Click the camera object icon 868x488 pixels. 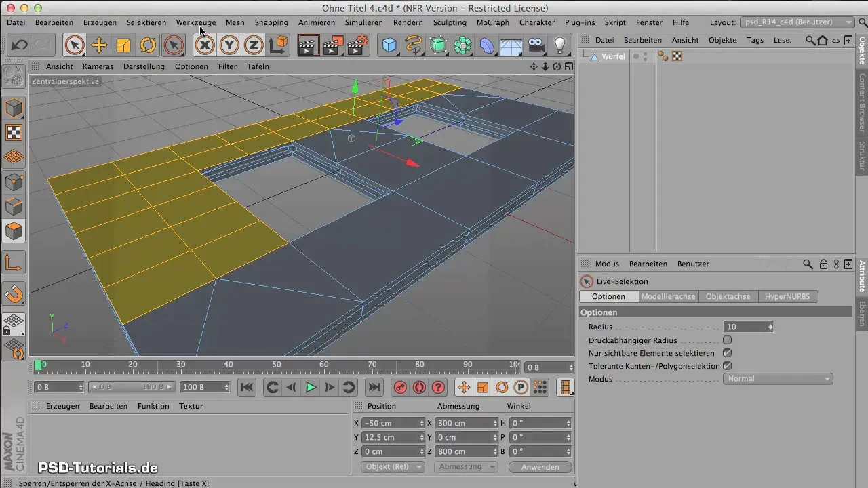pyautogui.click(x=536, y=45)
